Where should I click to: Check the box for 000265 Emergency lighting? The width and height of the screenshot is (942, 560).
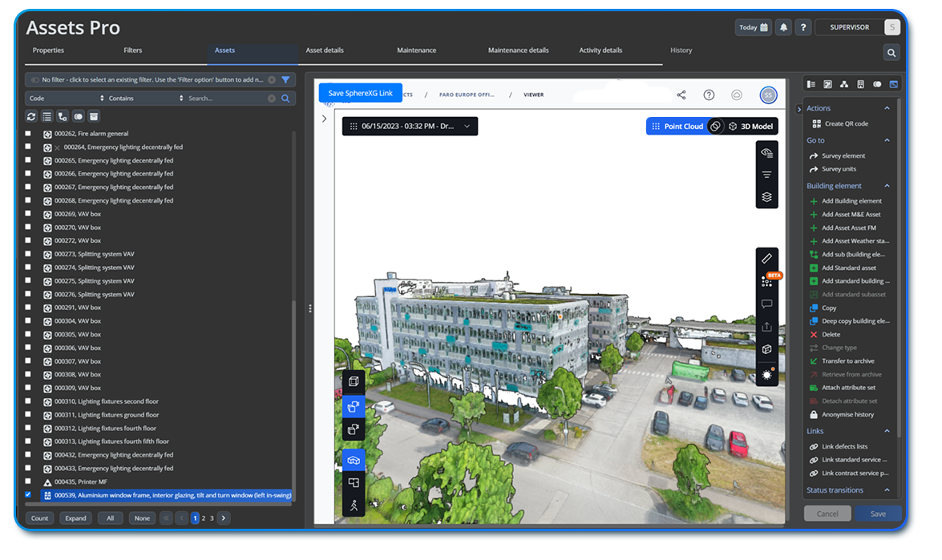coord(28,160)
